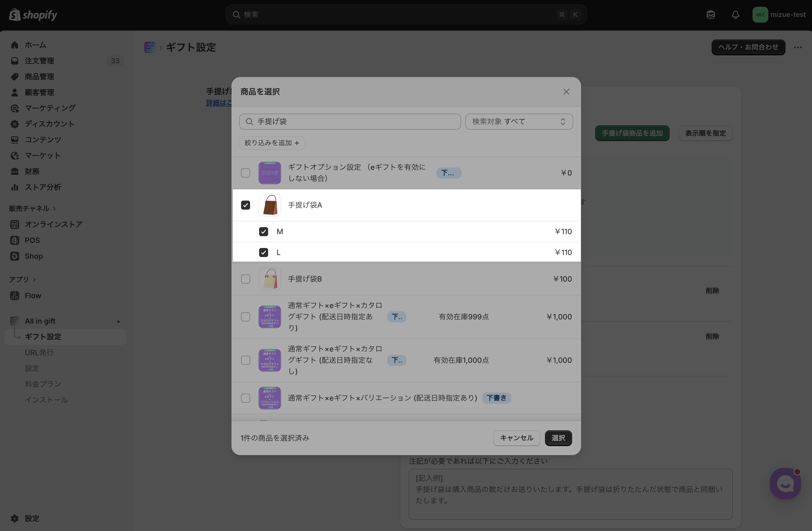Click the Shopify logo

click(33, 15)
